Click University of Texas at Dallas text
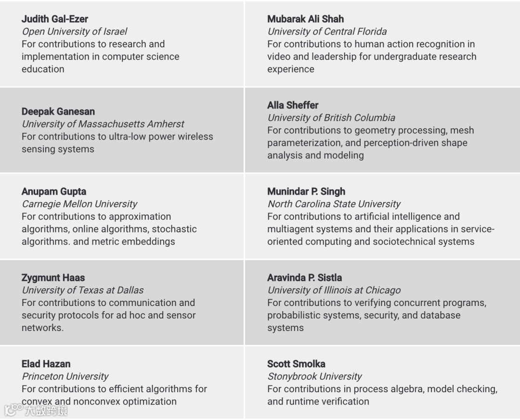This screenshot has height=420, width=520. pyautogui.click(x=82, y=290)
